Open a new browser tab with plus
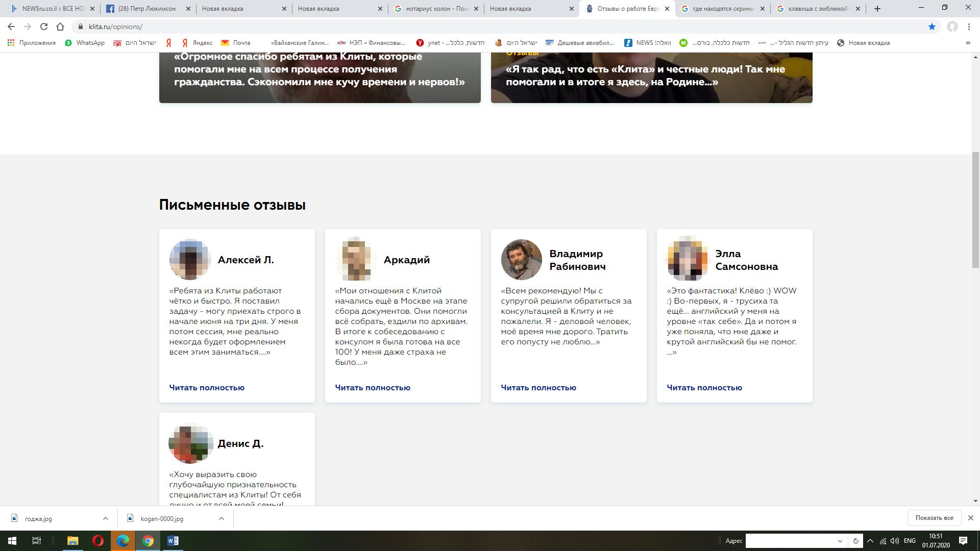The width and height of the screenshot is (980, 551). pyautogui.click(x=877, y=9)
